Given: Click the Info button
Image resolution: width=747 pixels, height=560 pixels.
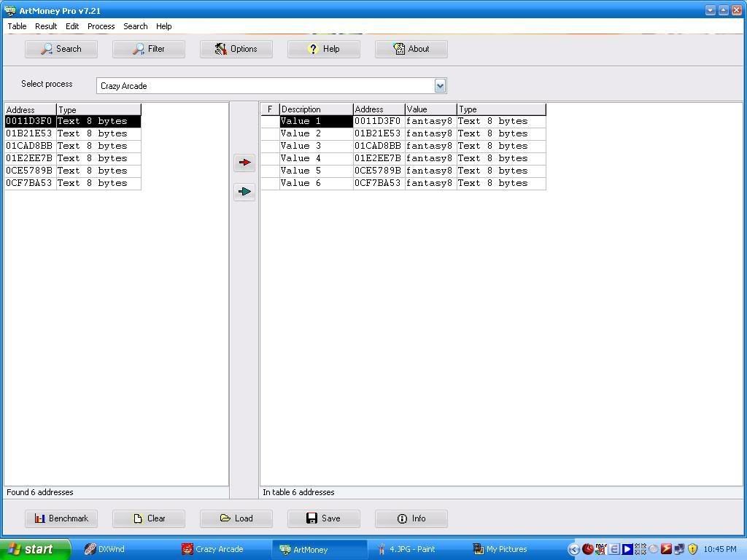Looking at the screenshot, I should pyautogui.click(x=411, y=518).
